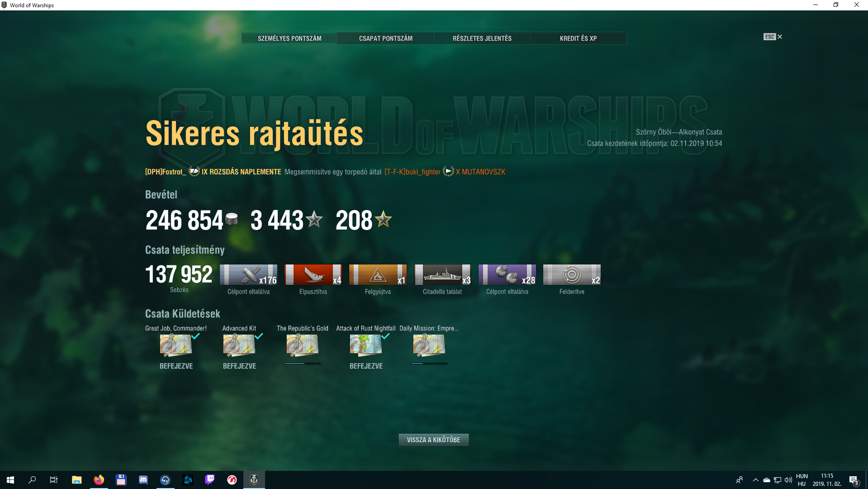The height and width of the screenshot is (489, 868).
Task: Click BEFEJEZVE under Advanced Kit
Action: point(239,366)
